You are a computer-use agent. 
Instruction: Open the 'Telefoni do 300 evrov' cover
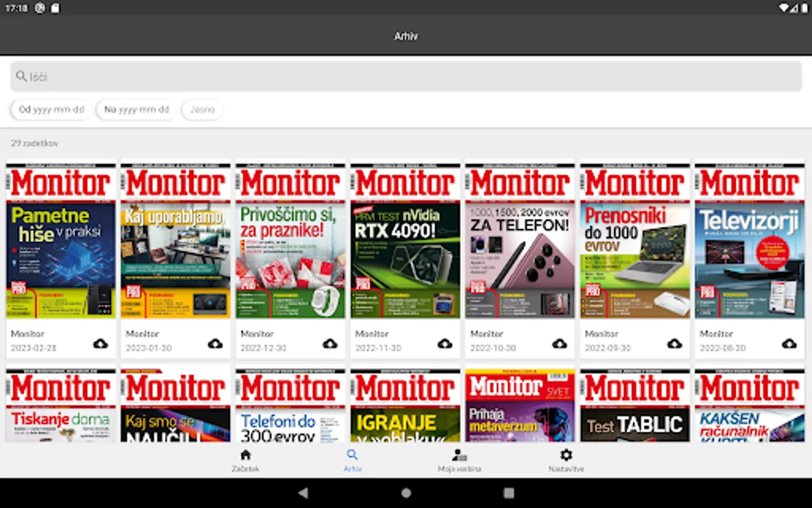click(290, 405)
